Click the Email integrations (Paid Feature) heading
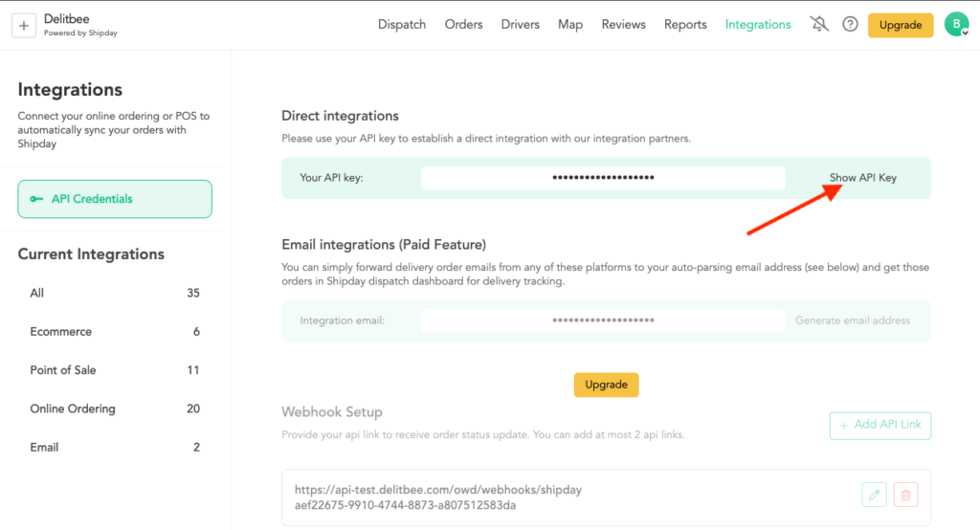Screen dimensions: 980x530 click(384, 244)
